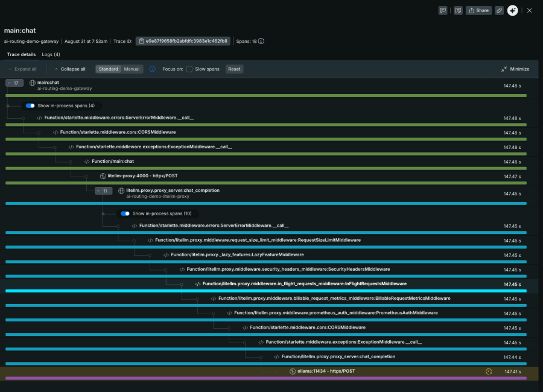Copy the trace ID e0e87f9658fb2abfdfc3983e1c462fb8
Viewport: 543px width, 392px height.
(183, 41)
